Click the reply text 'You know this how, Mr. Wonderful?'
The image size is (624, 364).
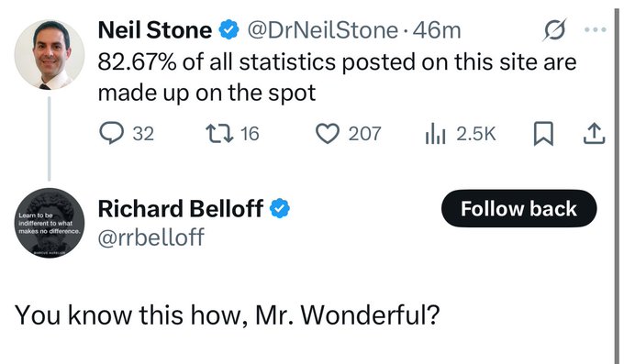point(228,315)
